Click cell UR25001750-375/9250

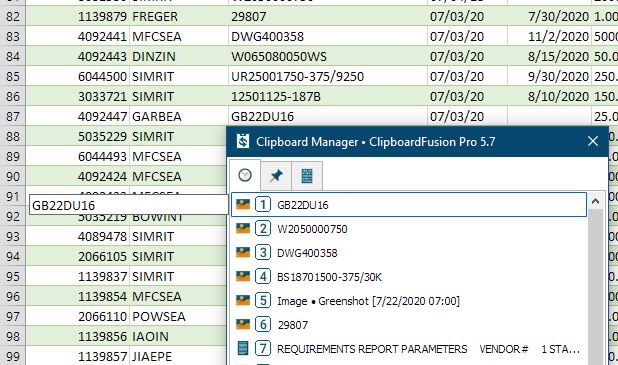click(x=328, y=76)
